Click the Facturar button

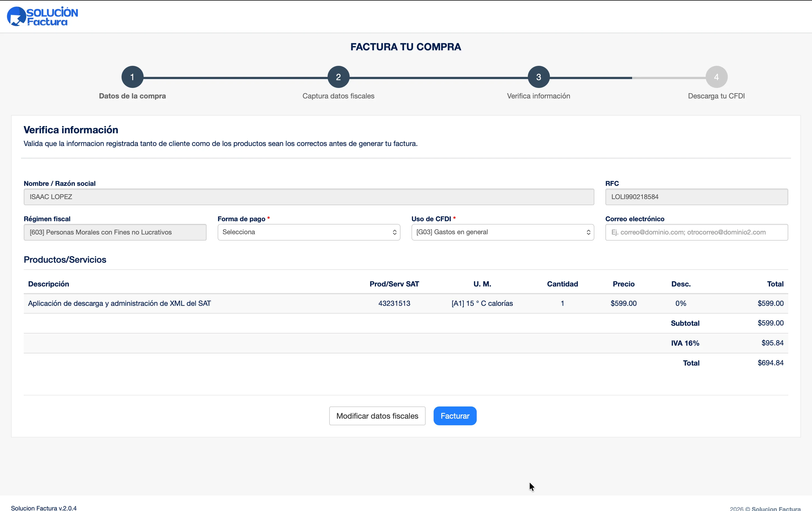click(x=455, y=416)
